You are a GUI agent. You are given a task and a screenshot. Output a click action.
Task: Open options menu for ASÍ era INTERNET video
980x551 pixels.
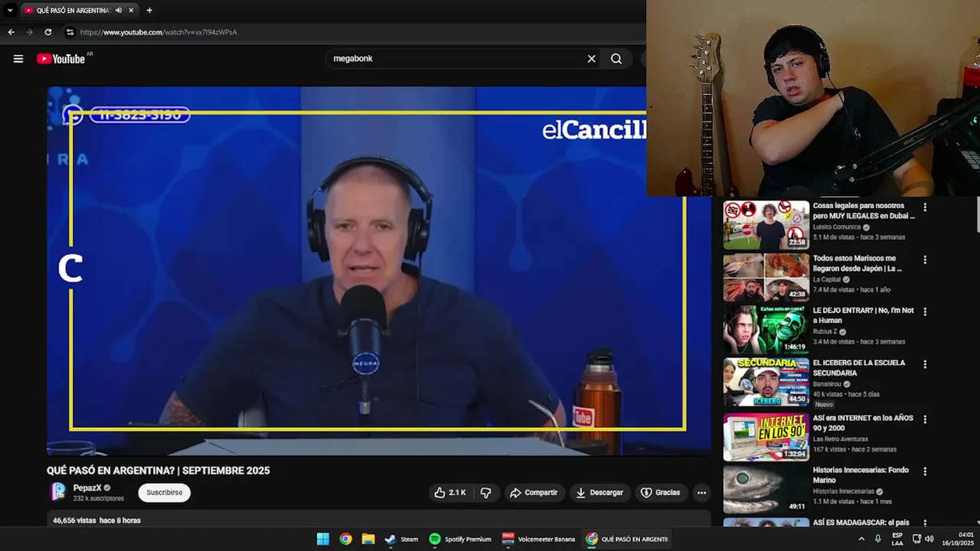click(925, 420)
